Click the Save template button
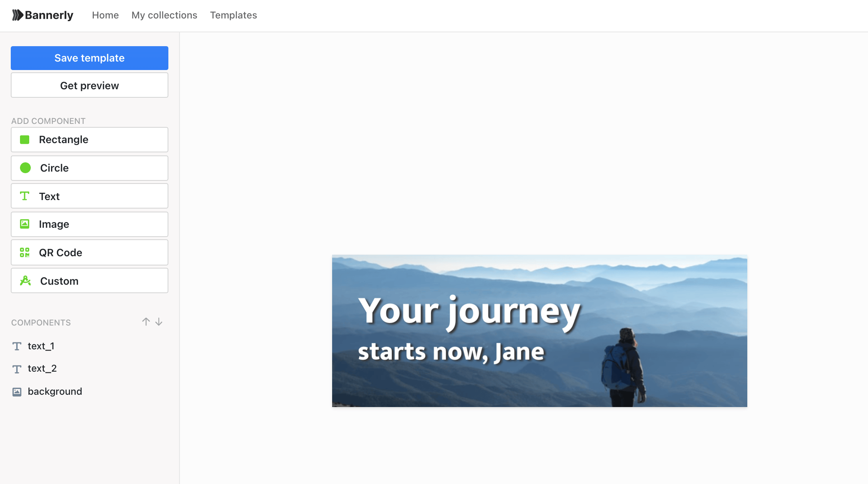The image size is (868, 484). [89, 58]
